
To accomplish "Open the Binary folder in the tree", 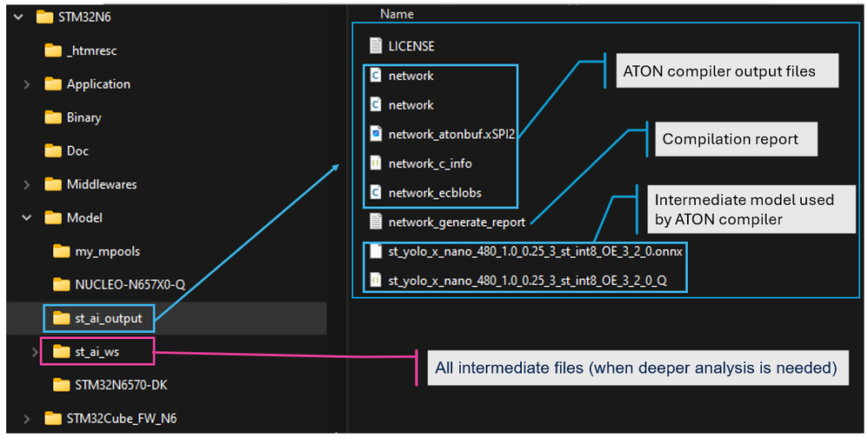I will (x=84, y=118).
